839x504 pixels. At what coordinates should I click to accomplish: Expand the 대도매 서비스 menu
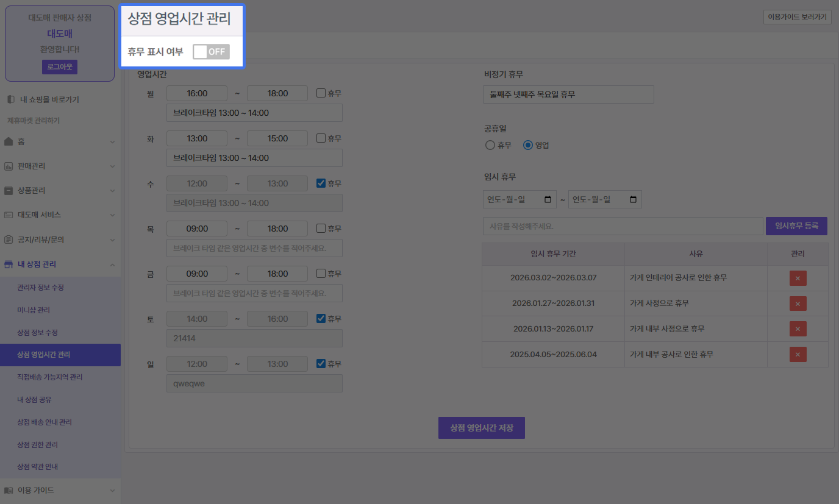(x=112, y=215)
